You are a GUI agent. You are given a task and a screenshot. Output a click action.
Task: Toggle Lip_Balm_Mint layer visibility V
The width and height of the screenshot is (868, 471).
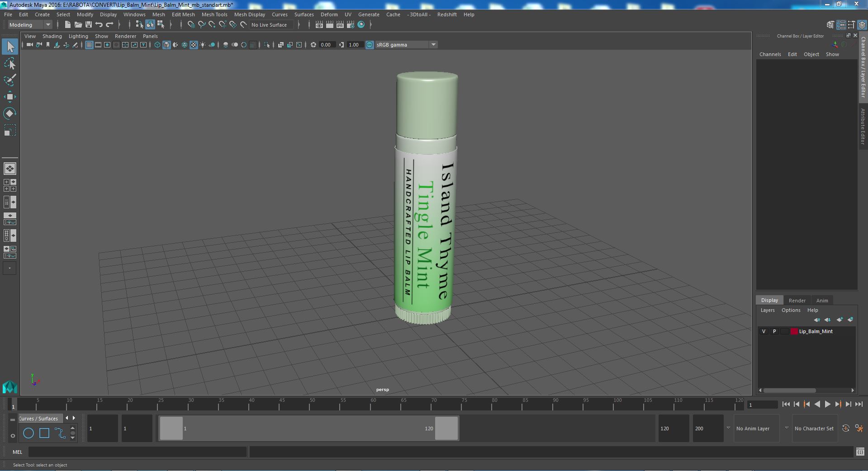coord(764,331)
